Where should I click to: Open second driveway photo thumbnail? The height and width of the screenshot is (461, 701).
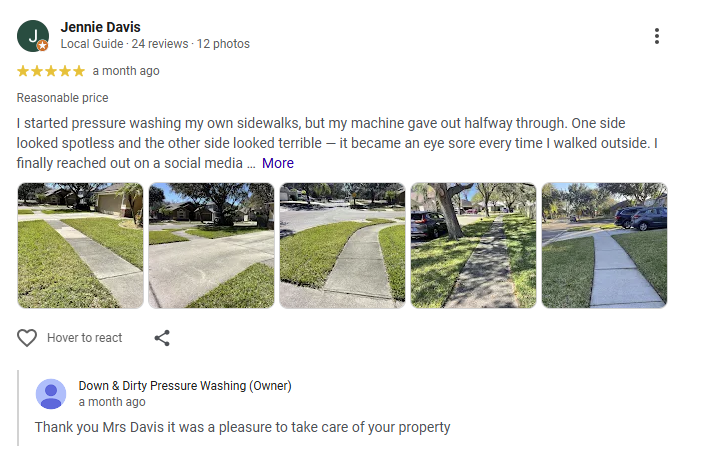[x=211, y=245]
